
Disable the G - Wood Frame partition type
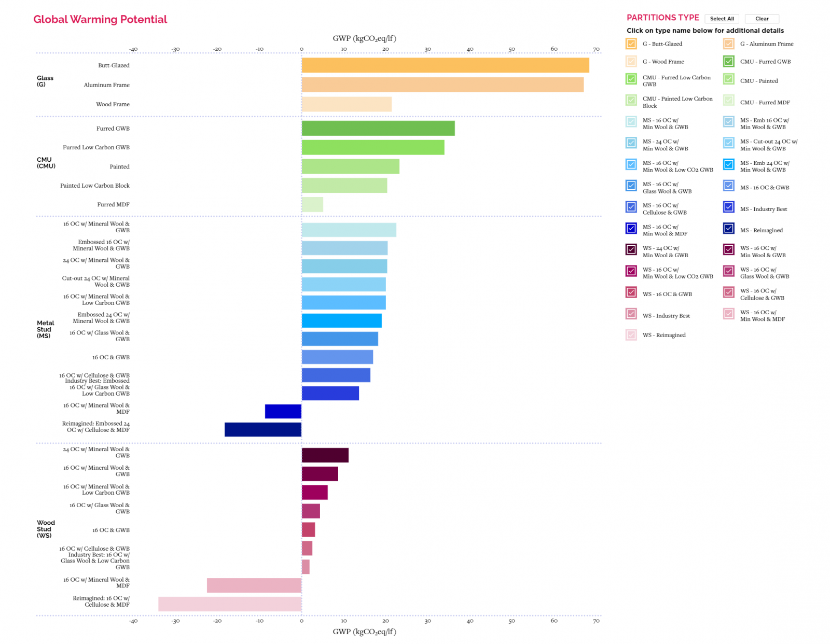pos(631,61)
